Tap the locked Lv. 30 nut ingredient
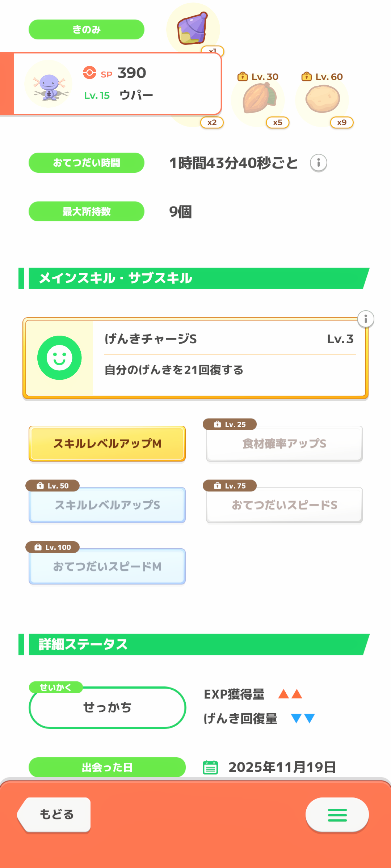Screen dimensions: 391x868 [x=258, y=99]
